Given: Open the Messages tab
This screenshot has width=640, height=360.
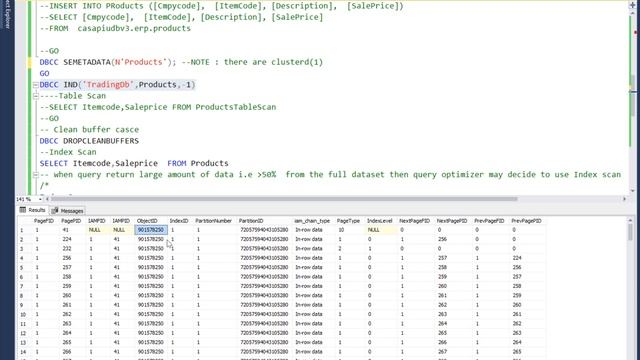Looking at the screenshot, I should 68,211.
